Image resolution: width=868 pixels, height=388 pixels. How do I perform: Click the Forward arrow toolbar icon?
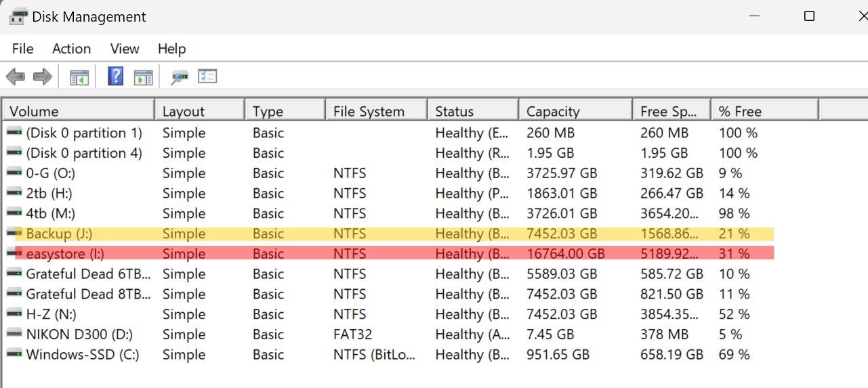click(43, 77)
